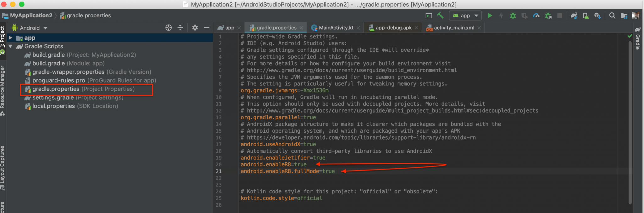Open the Profiler gauge icon
The width and height of the screenshot is (644, 213).
[536, 15]
